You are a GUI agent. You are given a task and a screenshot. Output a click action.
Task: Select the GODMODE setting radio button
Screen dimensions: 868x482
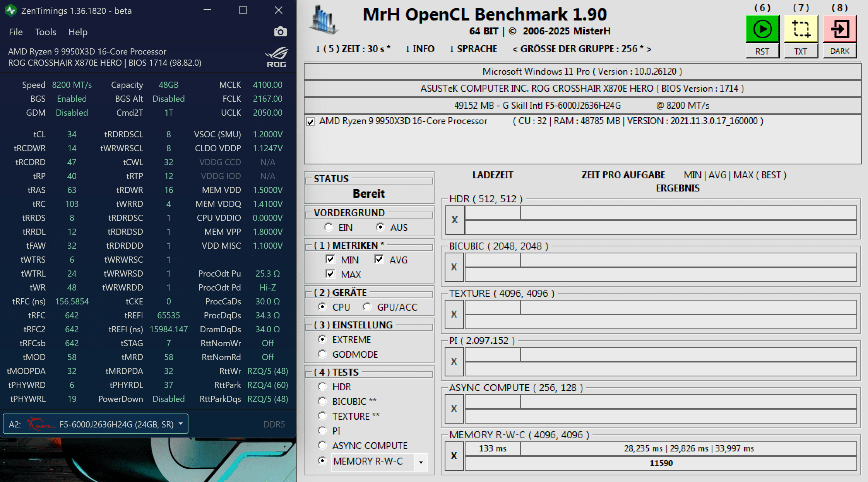tap(322, 354)
